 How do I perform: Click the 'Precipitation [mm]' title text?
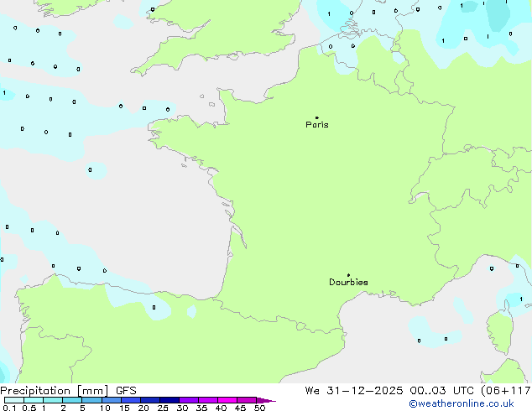55,391
